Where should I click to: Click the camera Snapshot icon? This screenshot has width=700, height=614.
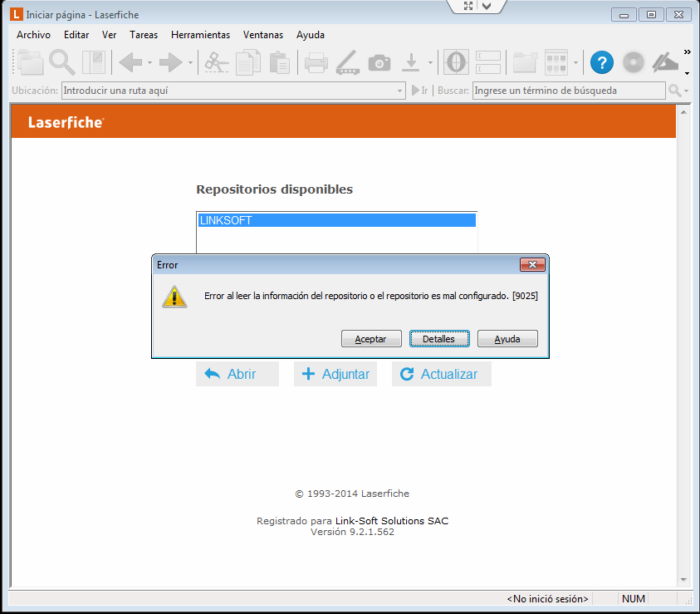pyautogui.click(x=379, y=63)
